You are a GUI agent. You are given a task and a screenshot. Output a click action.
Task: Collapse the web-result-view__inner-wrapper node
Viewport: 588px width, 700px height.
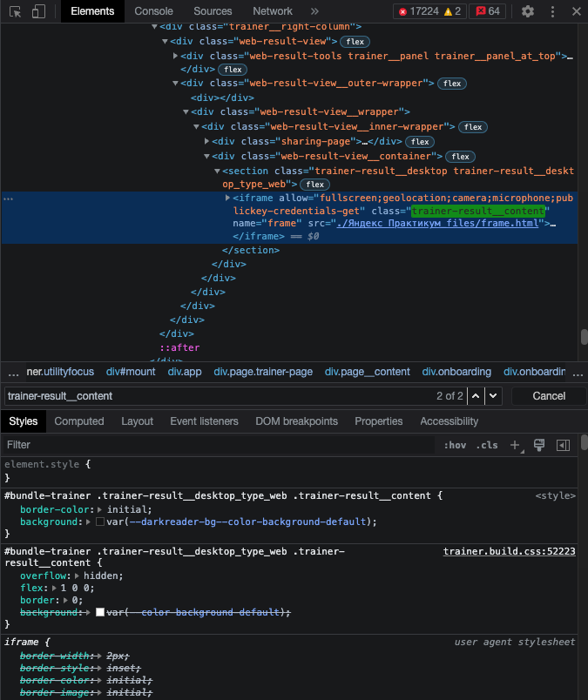[197, 126]
